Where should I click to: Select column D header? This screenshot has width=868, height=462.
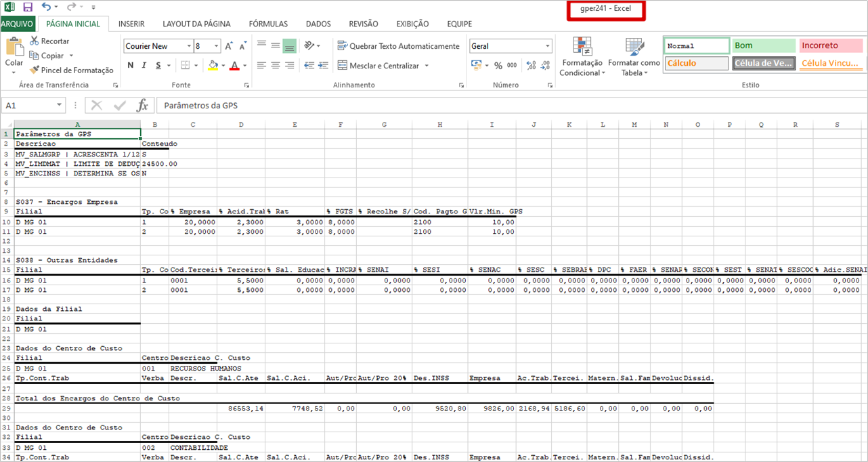click(x=241, y=125)
